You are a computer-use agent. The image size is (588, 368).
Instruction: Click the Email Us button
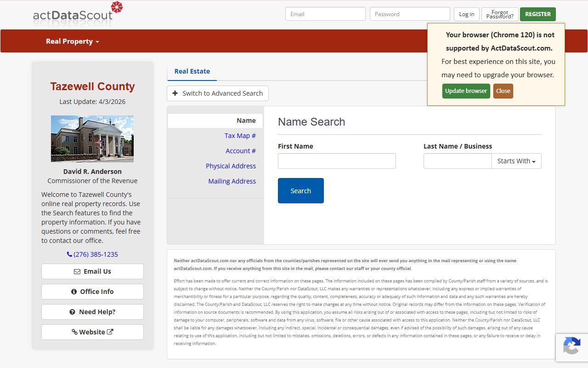tap(92, 271)
